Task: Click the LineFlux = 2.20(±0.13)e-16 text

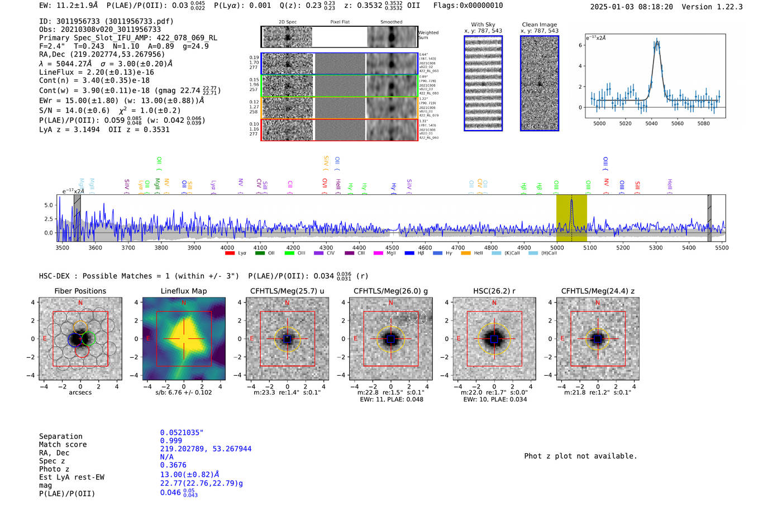Action: [97, 73]
